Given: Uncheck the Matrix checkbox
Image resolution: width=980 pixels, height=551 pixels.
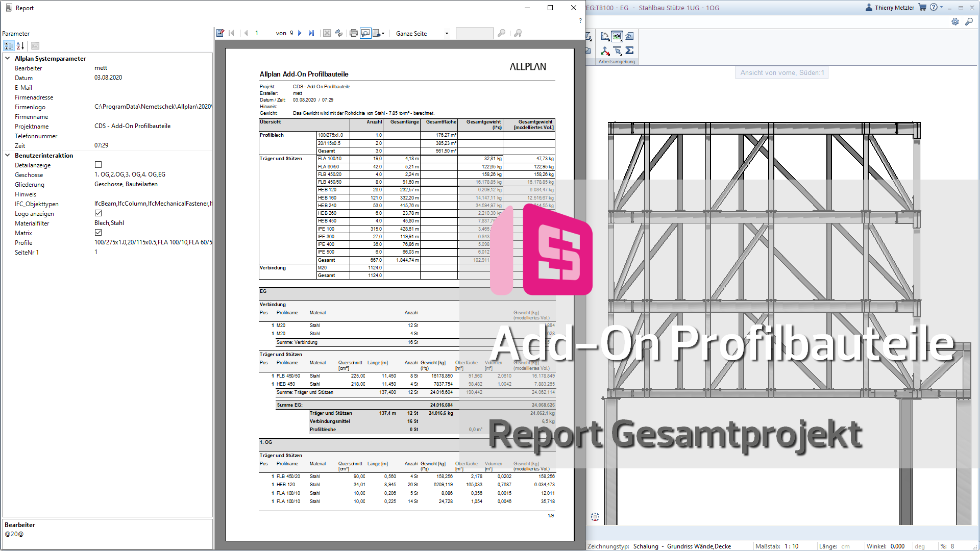Looking at the screenshot, I should [99, 233].
